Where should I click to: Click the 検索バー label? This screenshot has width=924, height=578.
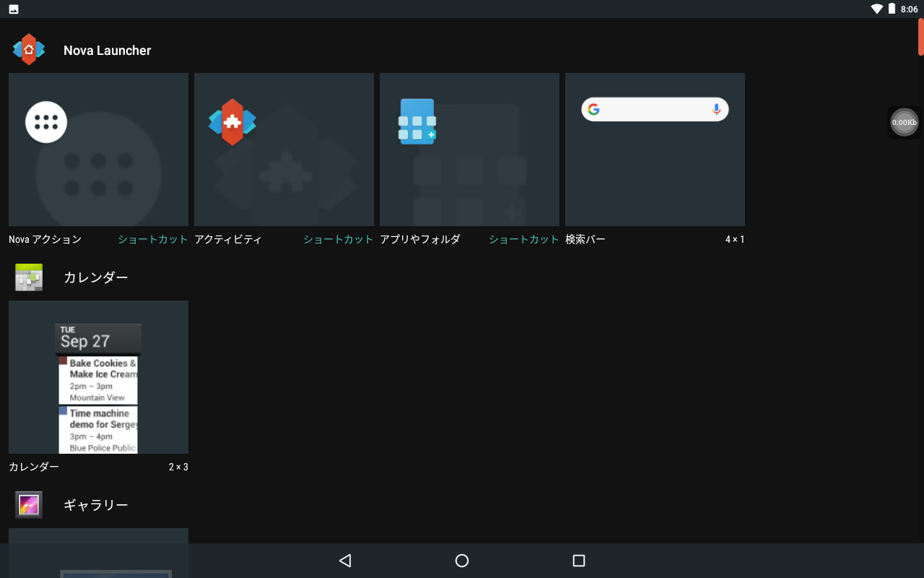(585, 239)
